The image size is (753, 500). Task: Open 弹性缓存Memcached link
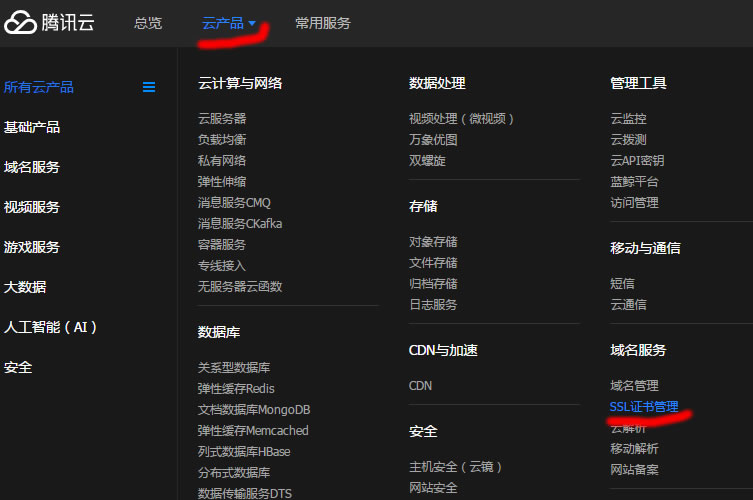(253, 431)
